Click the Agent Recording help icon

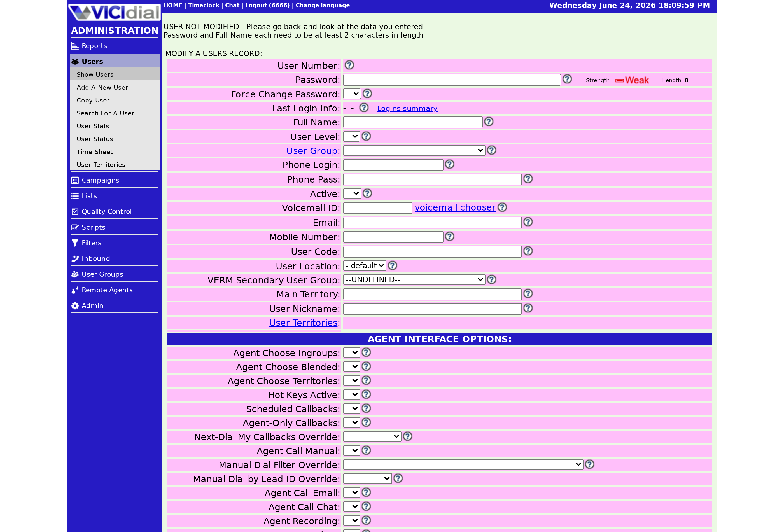coord(366,521)
